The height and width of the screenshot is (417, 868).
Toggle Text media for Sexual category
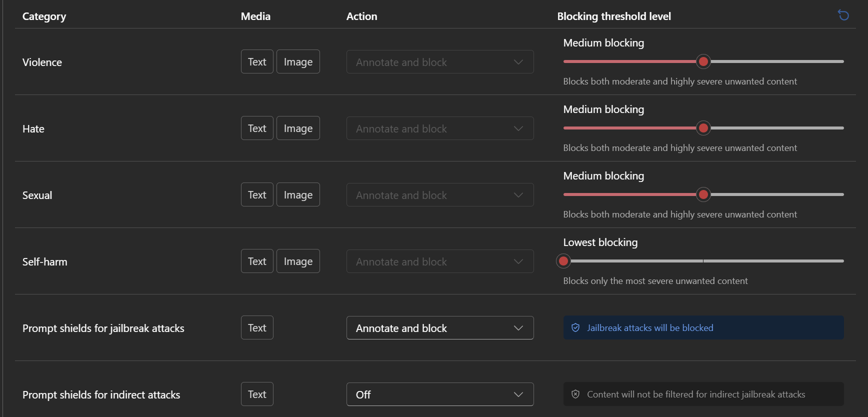257,194
